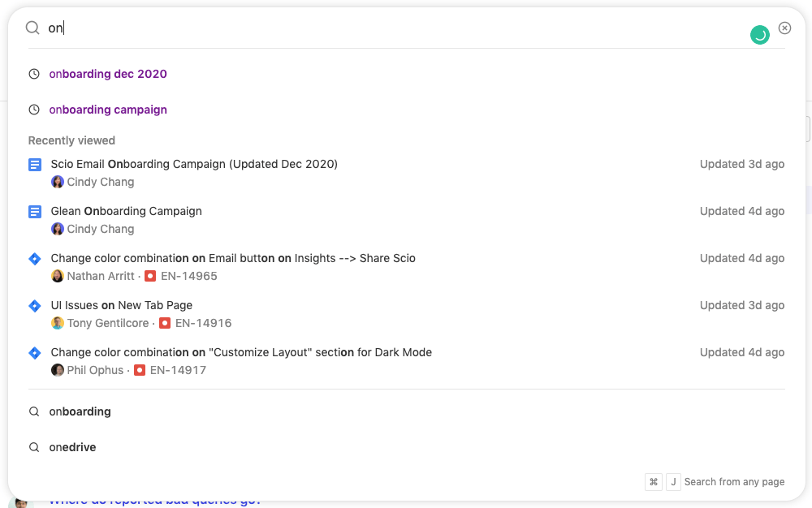812x508 pixels.
Task: Choose the 'onedrive' search suggestion
Action: (72, 447)
